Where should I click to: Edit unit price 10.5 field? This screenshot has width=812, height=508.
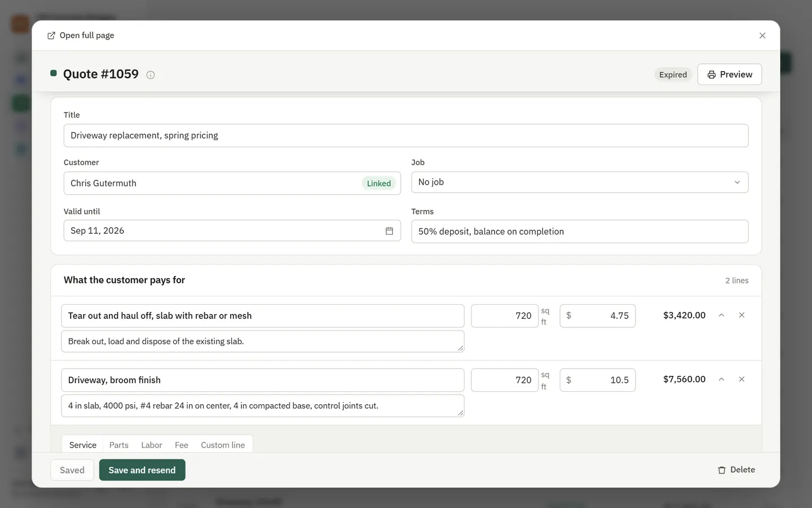pos(598,380)
